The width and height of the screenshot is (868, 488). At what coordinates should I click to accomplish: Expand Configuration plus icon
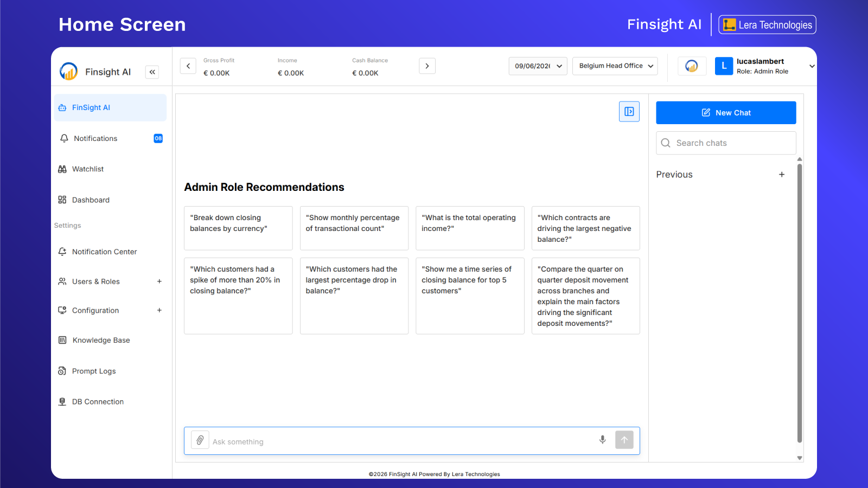click(159, 310)
